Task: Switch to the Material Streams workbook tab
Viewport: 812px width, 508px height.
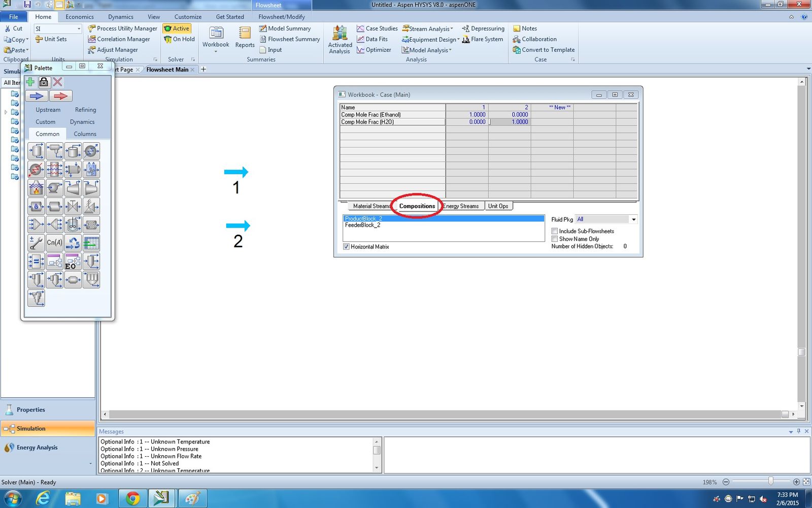Action: pyautogui.click(x=371, y=206)
